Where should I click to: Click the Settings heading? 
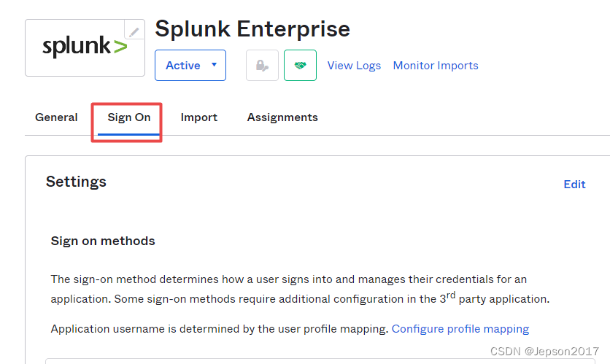pyautogui.click(x=76, y=182)
